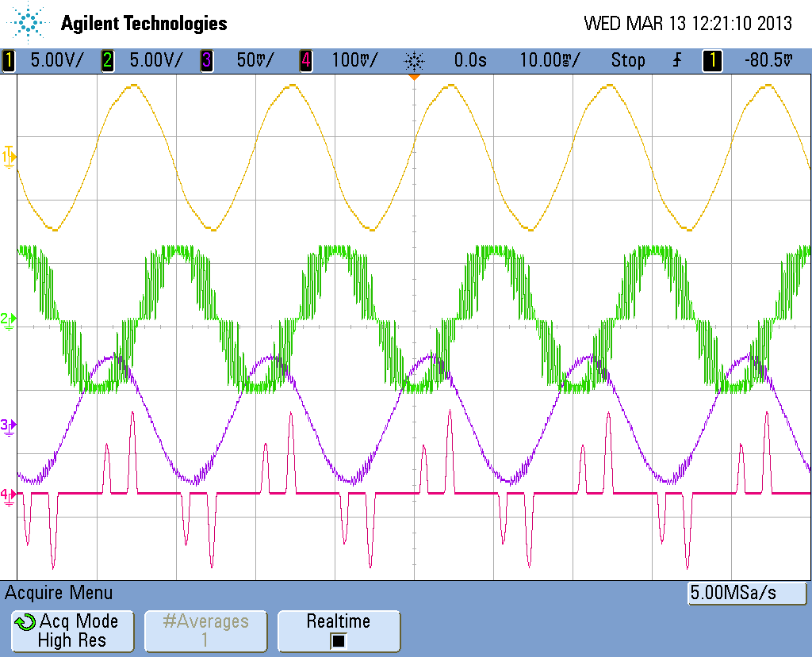Click the rising edge trigger slope icon

[677, 60]
